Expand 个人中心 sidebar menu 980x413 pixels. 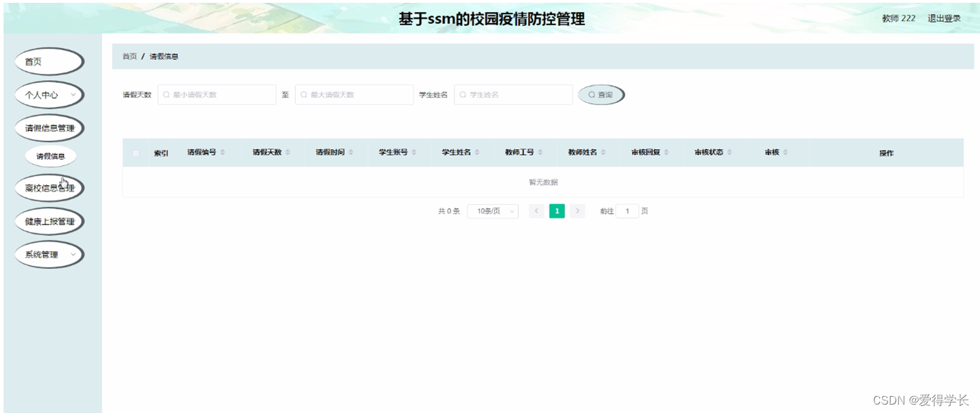point(49,94)
